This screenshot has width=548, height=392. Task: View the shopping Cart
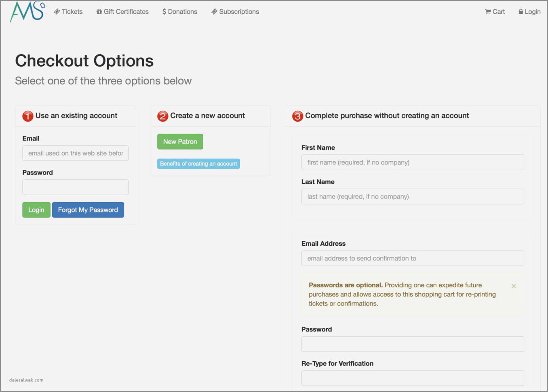(495, 12)
